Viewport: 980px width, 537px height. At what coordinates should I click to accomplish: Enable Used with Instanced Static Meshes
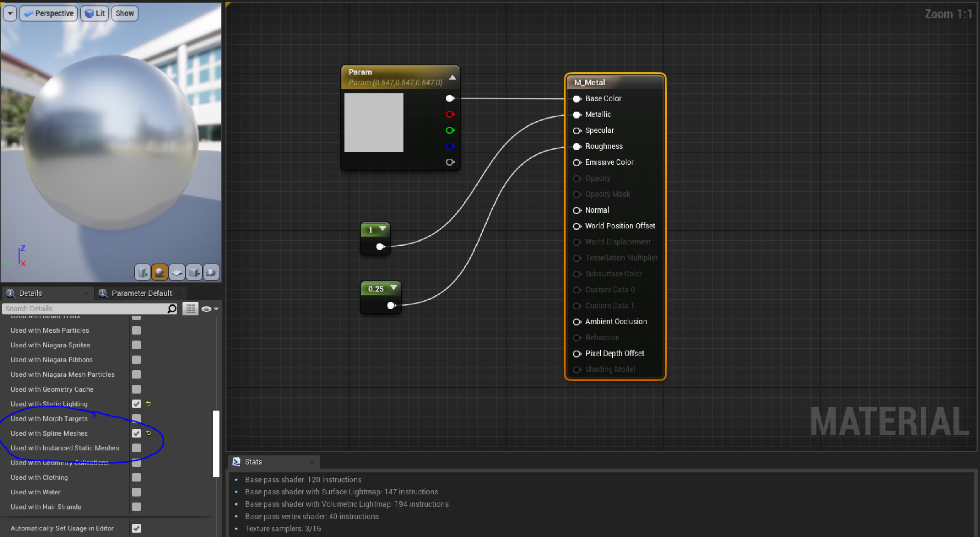coord(136,448)
